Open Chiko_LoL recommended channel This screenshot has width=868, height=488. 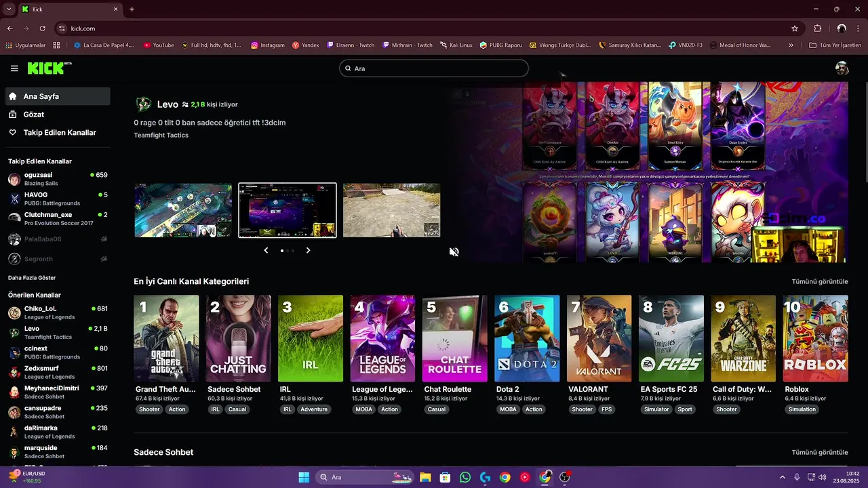58,312
